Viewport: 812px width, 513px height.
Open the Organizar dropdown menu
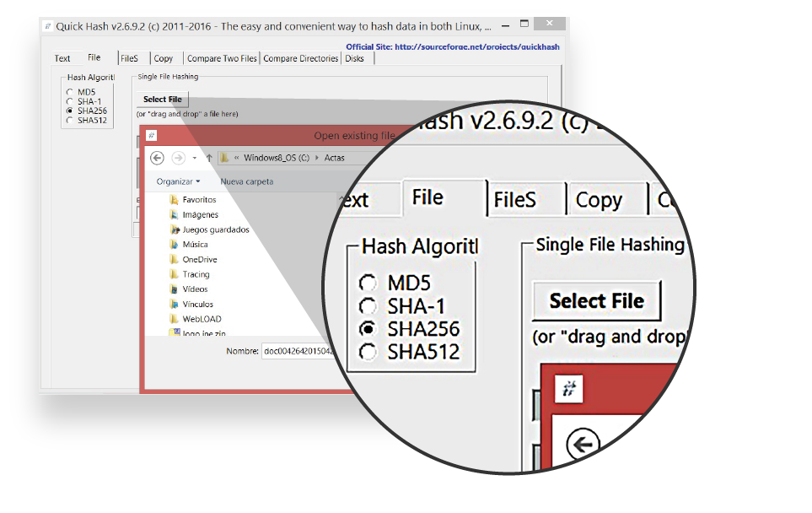pos(178,181)
